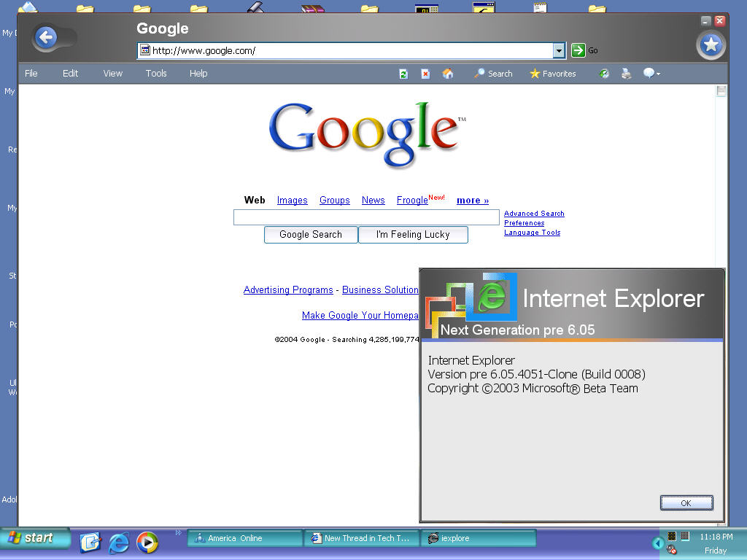Launch the Internet Explorer quick launch icon
This screenshot has height=560, width=747.
tap(119, 542)
